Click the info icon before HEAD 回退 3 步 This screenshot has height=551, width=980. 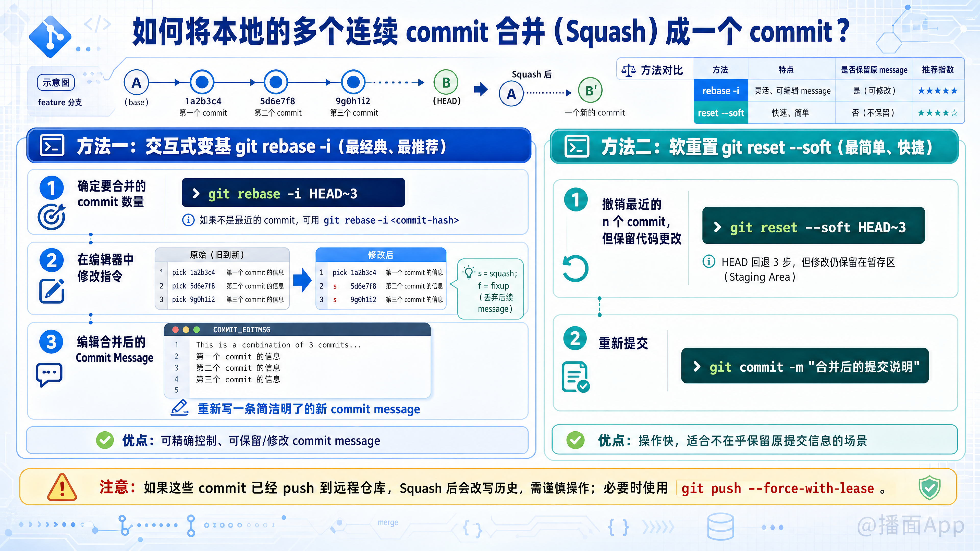tap(709, 262)
